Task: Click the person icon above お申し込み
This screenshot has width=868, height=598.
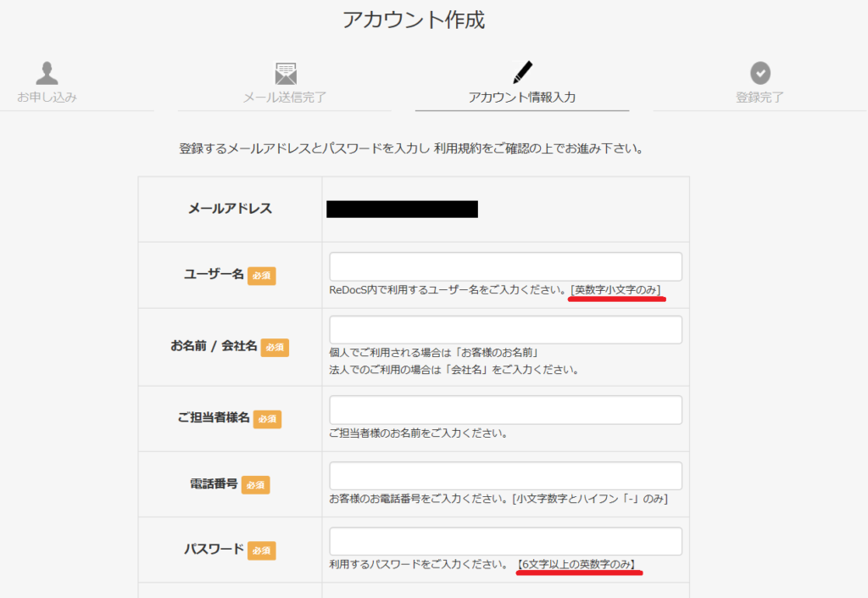Action: click(x=47, y=73)
